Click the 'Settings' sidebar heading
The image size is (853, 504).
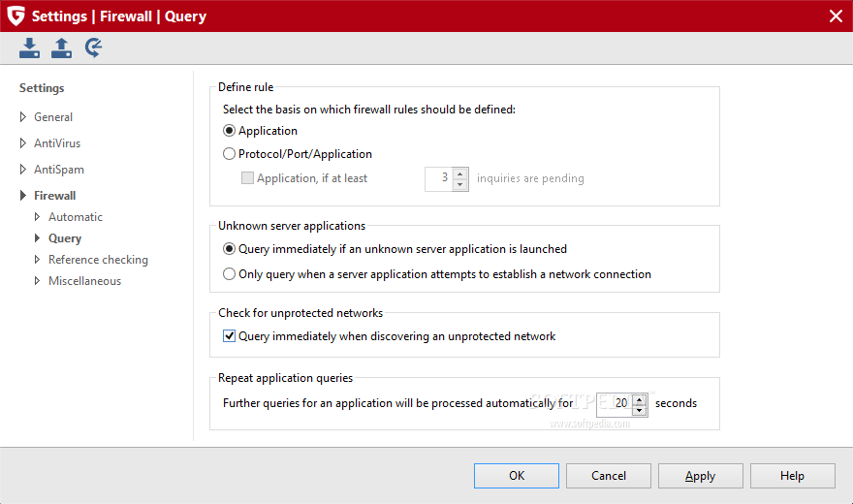click(42, 88)
